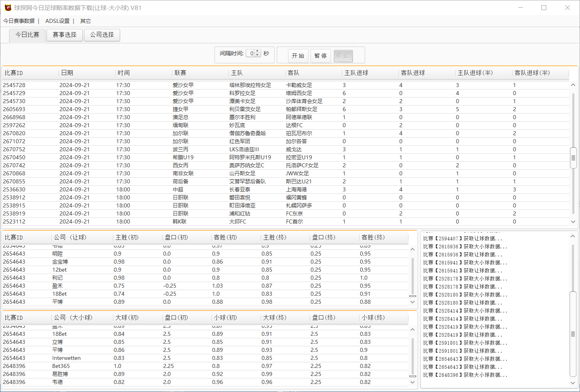Click the 开始 button
Viewport: 580px width, 392px height.
coord(298,56)
